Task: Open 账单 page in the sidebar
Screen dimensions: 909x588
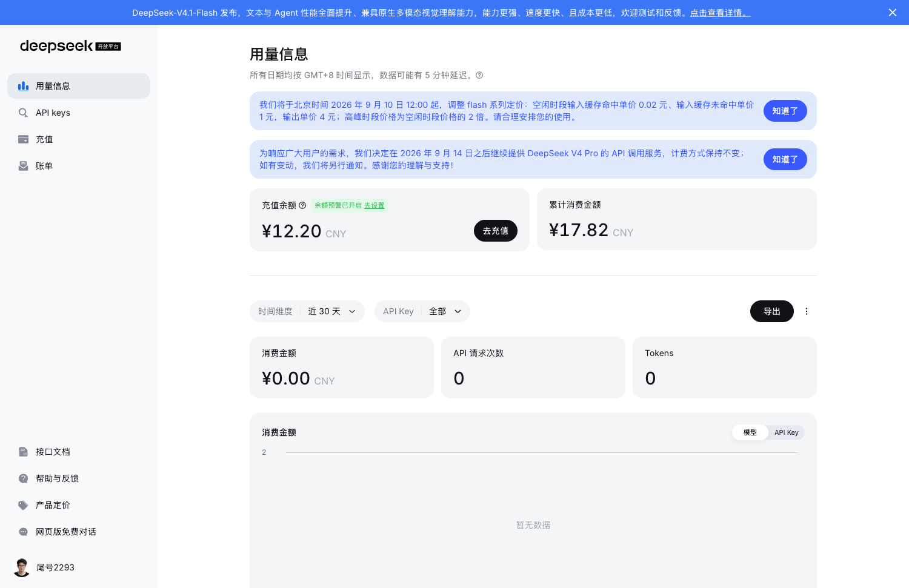Action: 79,166
